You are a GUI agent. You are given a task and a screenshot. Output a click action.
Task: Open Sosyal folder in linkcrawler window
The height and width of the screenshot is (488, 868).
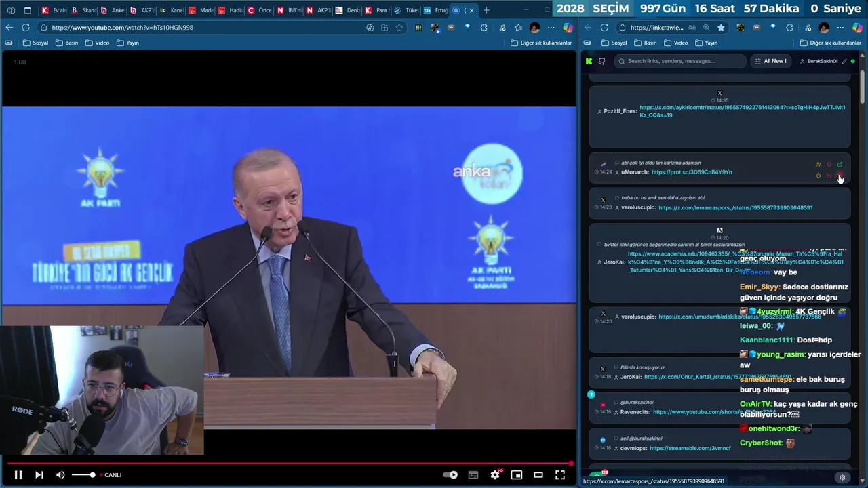(x=614, y=43)
